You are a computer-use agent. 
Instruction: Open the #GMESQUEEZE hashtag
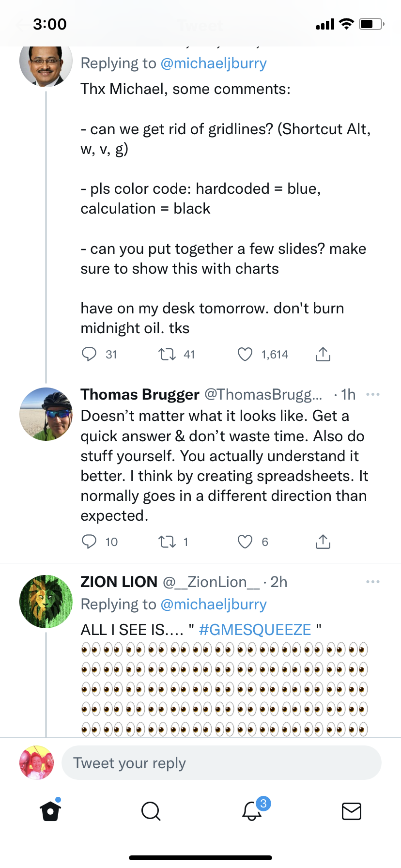tap(255, 630)
